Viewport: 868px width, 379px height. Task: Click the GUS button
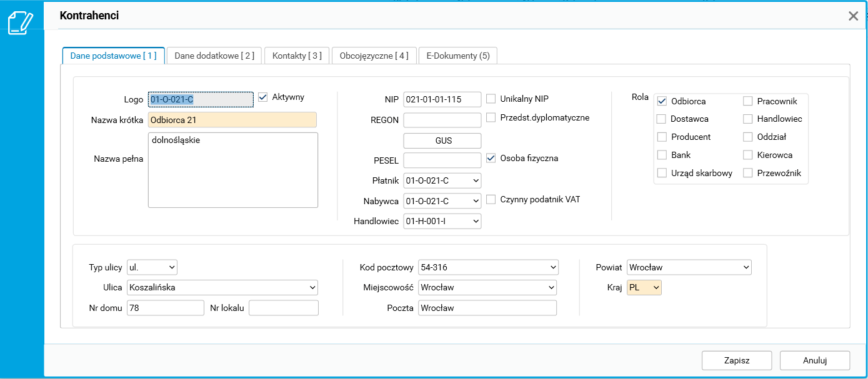tap(442, 140)
